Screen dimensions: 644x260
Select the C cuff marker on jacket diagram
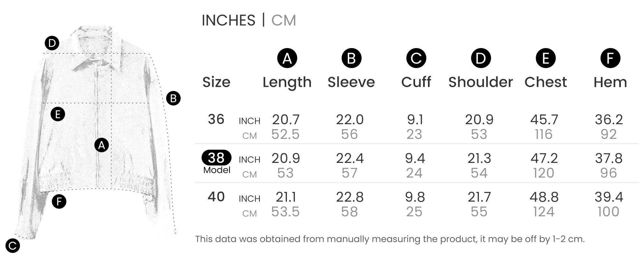(x=13, y=246)
